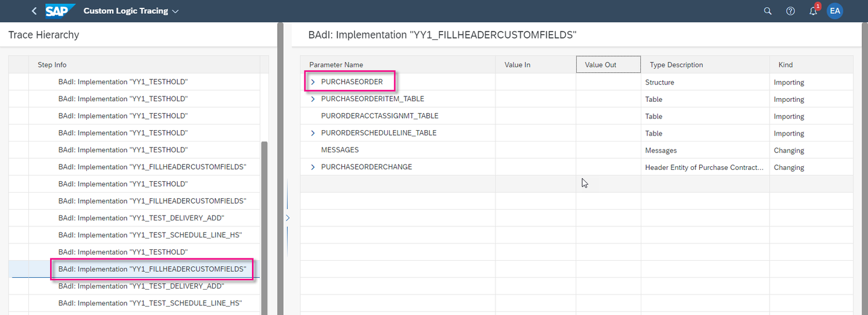Expand the PURORDERSCHEDULELINE_TABLE row
The height and width of the screenshot is (315, 868).
click(x=313, y=133)
